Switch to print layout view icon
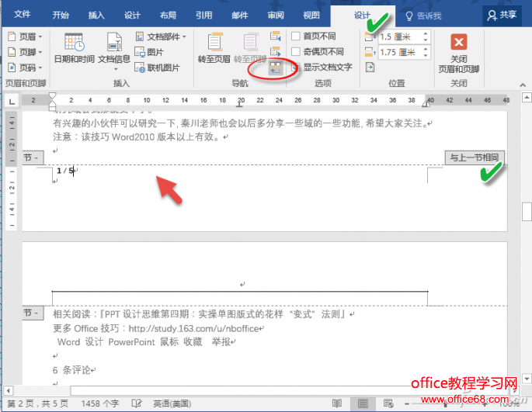Viewport: 532px width, 412px height. pyautogui.click(x=363, y=403)
